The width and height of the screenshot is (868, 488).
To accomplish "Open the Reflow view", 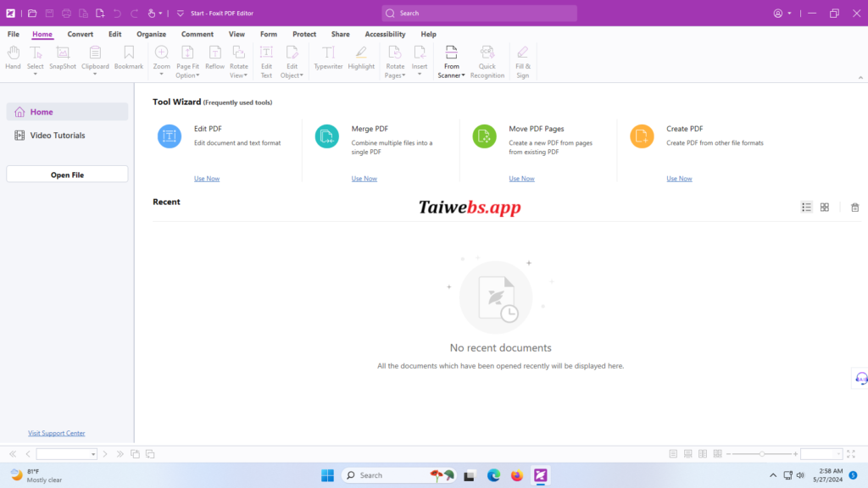I will [214, 58].
